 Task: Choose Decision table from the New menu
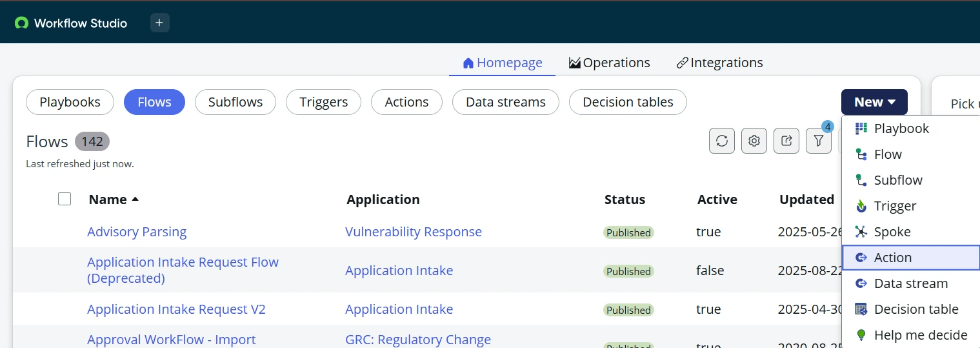point(911,309)
